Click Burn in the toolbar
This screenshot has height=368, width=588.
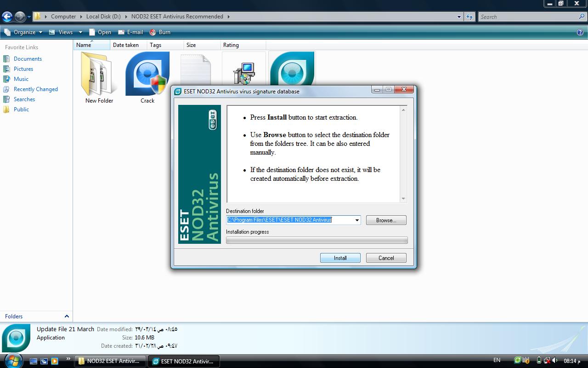160,32
